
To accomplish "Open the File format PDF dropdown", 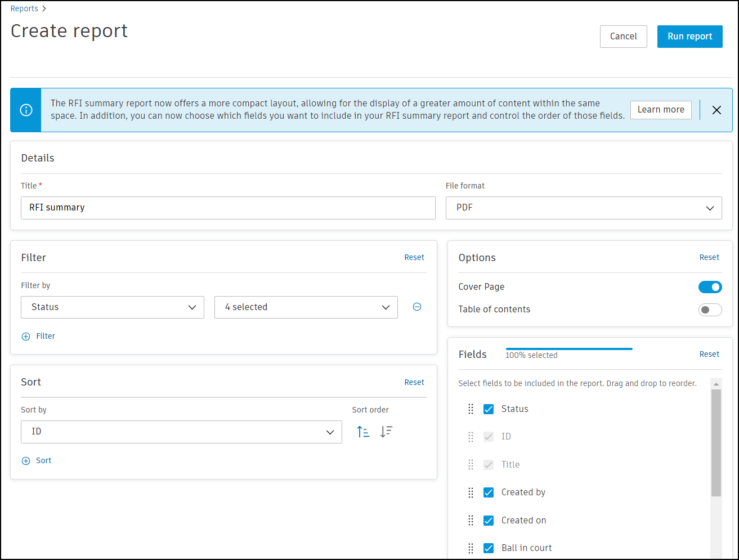I will 584,208.
